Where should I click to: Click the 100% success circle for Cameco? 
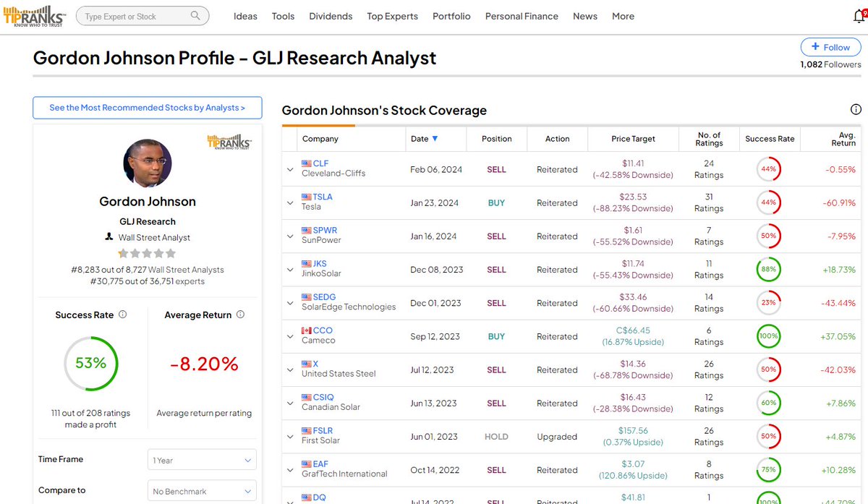point(769,336)
